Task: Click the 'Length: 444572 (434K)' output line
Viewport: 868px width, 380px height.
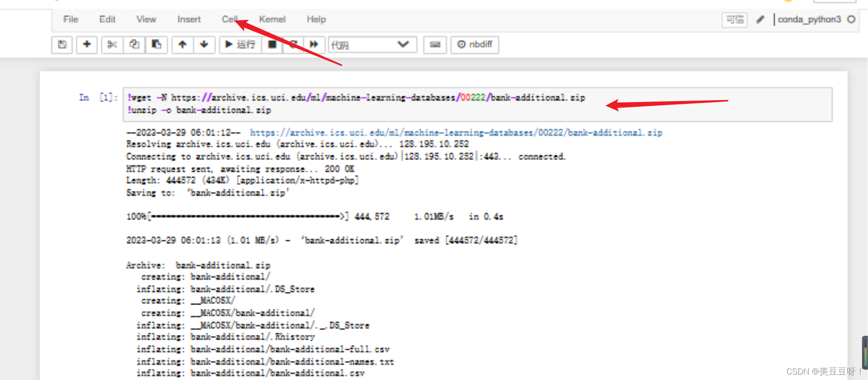Action: tap(243, 180)
